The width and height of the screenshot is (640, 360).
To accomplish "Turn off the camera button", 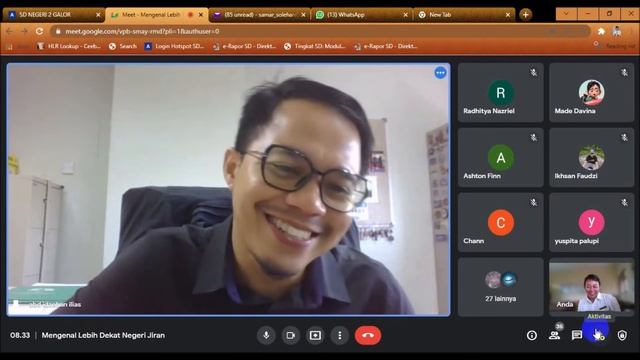I will (291, 336).
